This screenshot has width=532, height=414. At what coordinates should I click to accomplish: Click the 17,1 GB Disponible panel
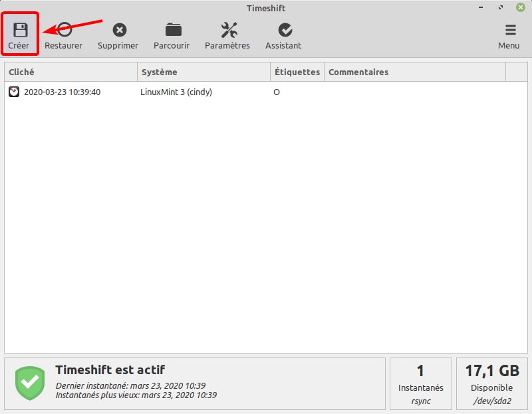click(x=491, y=383)
